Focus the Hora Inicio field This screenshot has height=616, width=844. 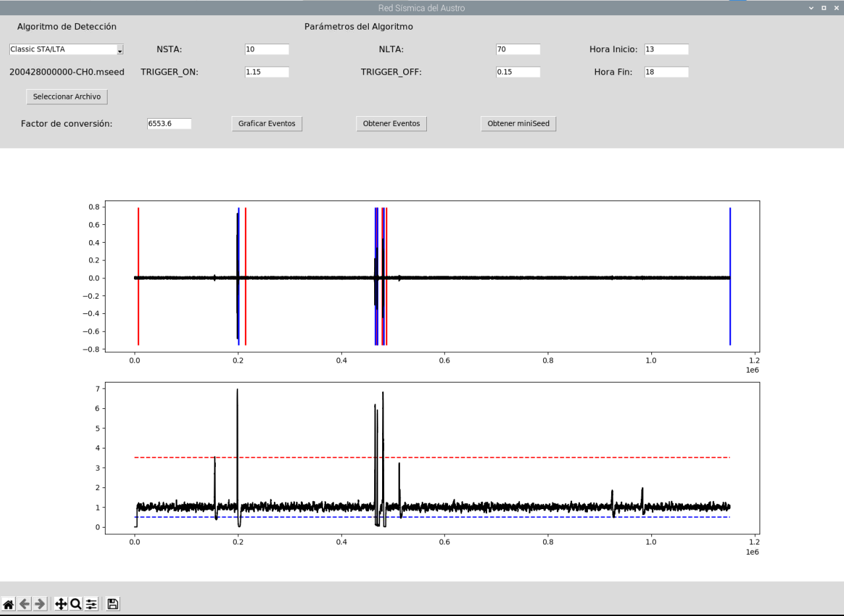click(x=666, y=49)
